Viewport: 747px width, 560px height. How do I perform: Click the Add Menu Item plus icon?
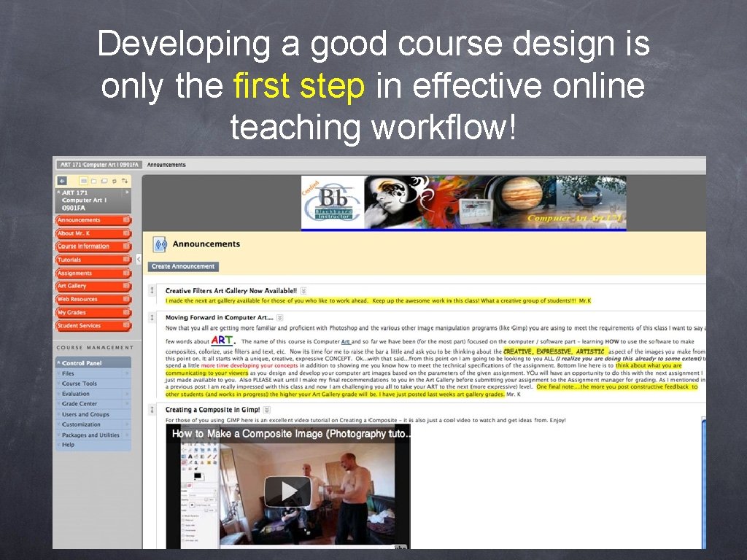pyautogui.click(x=62, y=181)
